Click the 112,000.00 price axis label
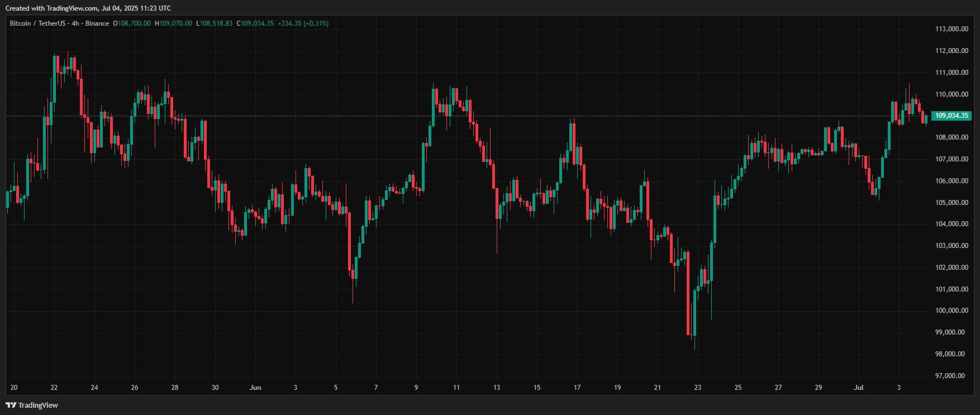 (x=952, y=51)
